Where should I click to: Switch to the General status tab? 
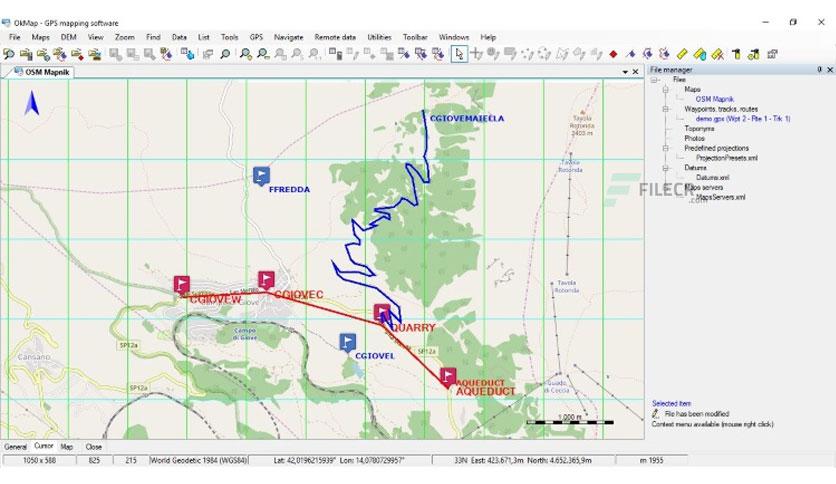(15, 447)
